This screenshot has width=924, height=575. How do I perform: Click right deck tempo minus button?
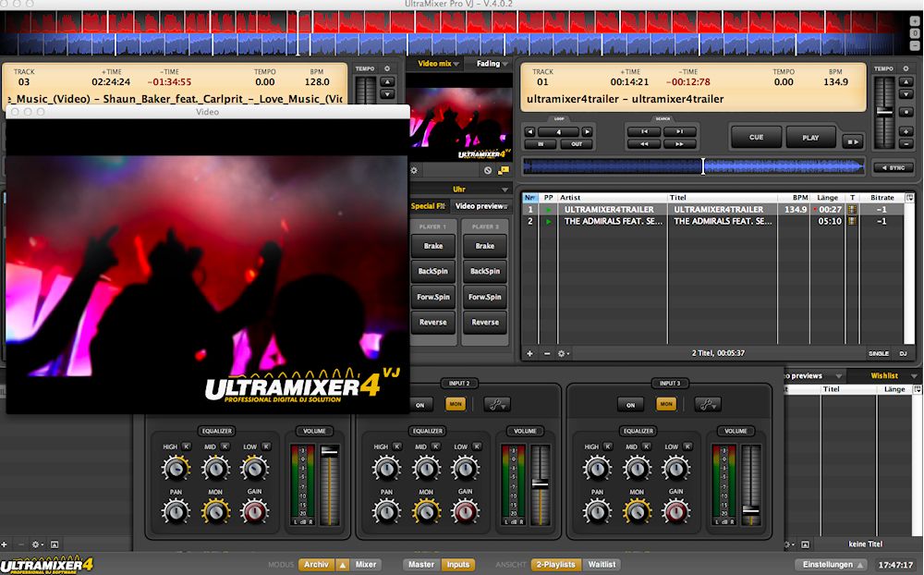[906, 144]
